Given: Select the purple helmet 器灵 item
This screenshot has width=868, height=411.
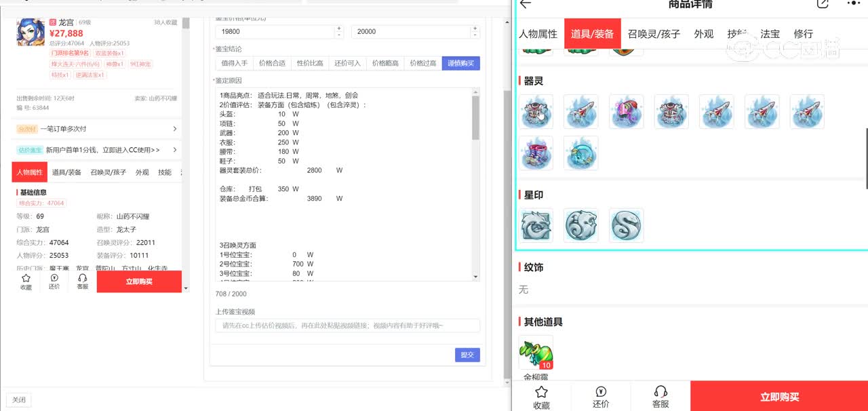Looking at the screenshot, I should pyautogui.click(x=626, y=112).
